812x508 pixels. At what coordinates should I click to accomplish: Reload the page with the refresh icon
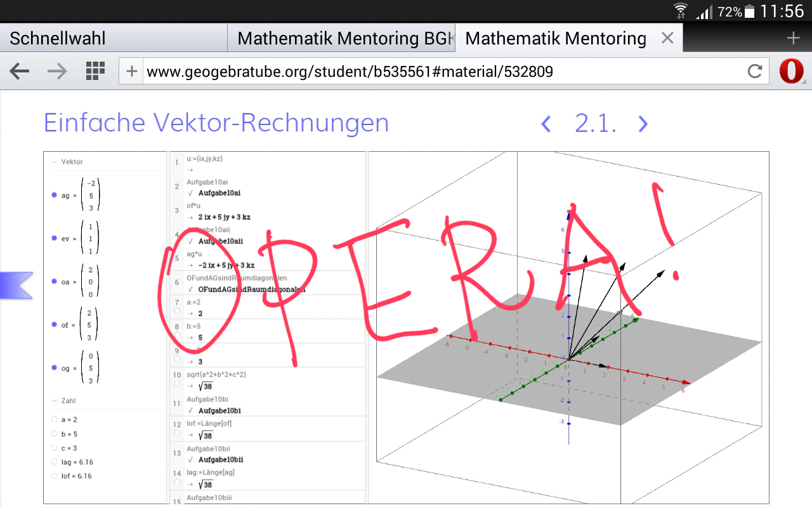(754, 71)
